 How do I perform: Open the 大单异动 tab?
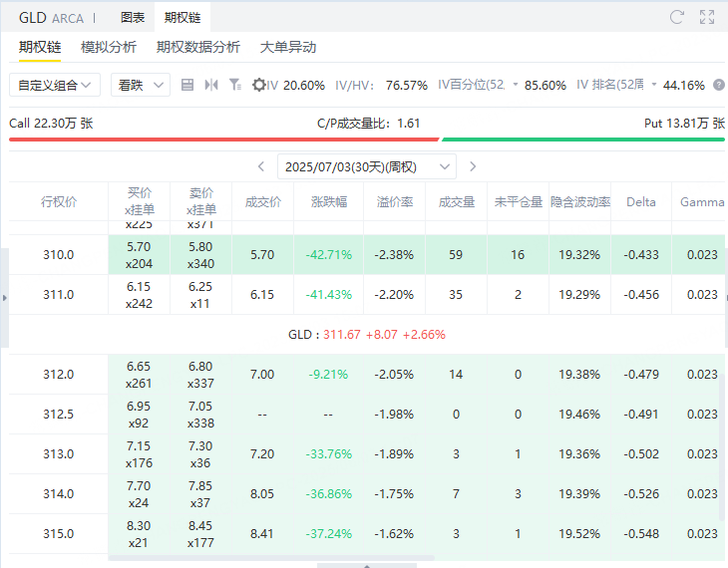click(x=288, y=47)
